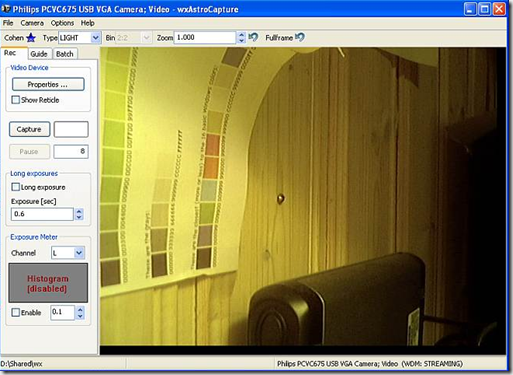The width and height of the screenshot is (513, 375).
Task: Enable the Show Reticle checkbox
Action: pyautogui.click(x=15, y=100)
